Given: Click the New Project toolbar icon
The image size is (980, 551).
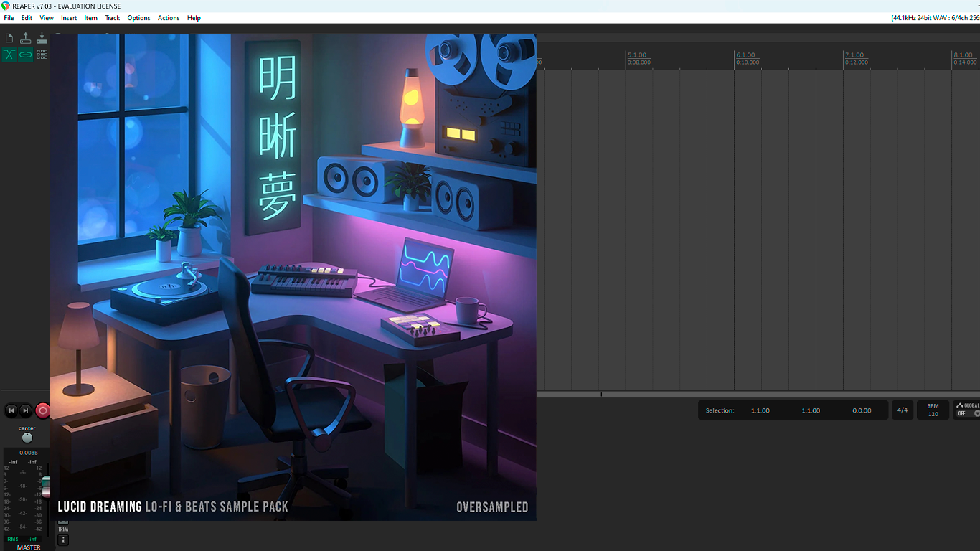Looking at the screenshot, I should tap(9, 38).
